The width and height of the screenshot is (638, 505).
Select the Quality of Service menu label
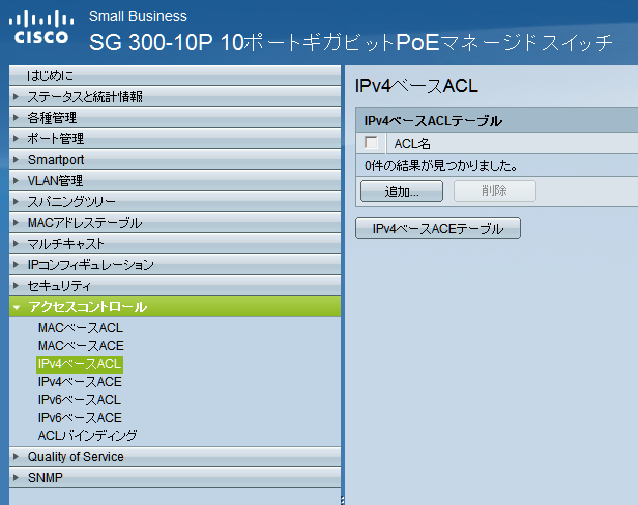point(76,457)
